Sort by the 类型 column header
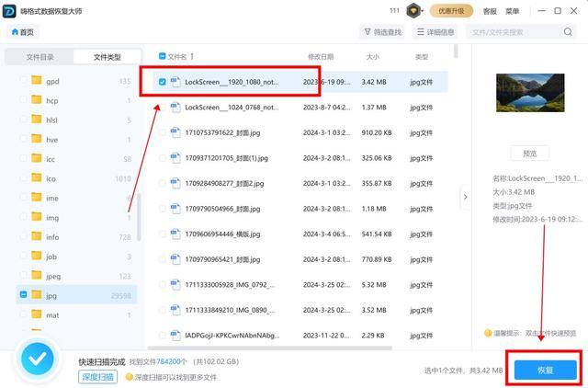The image size is (588, 388). point(422,57)
